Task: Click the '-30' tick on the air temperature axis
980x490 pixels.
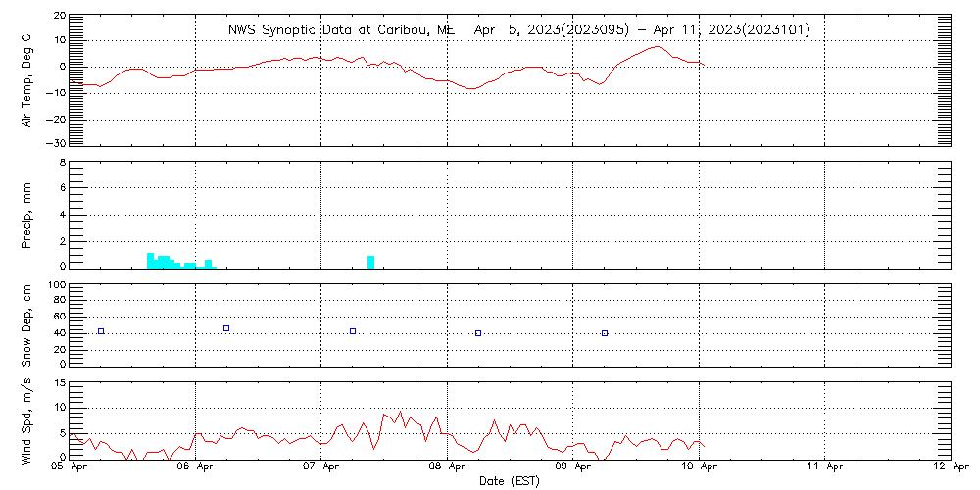Action: point(54,143)
